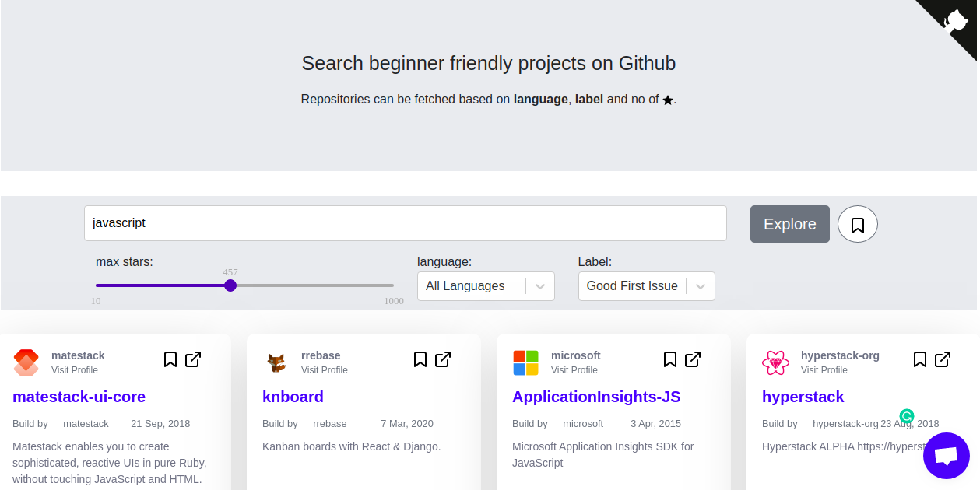The height and width of the screenshot is (490, 980).
Task: Open matestack-ui-core in external link
Action: (x=193, y=359)
